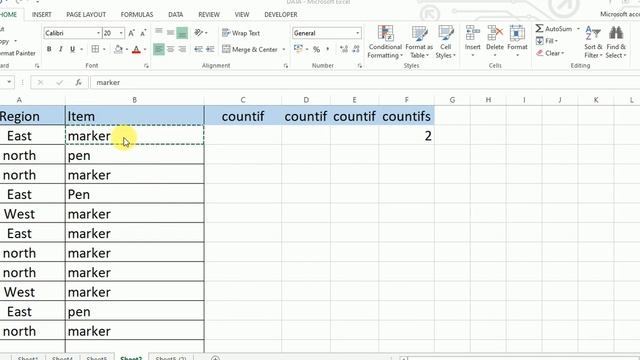Image resolution: width=640 pixels, height=360 pixels.
Task: Open Format as Table gallery
Action: coord(419,42)
